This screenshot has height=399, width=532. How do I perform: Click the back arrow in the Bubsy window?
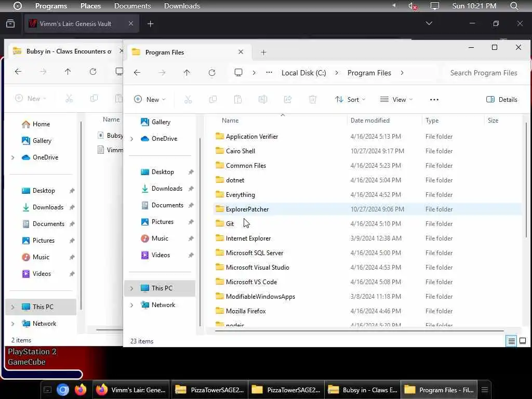(x=18, y=72)
